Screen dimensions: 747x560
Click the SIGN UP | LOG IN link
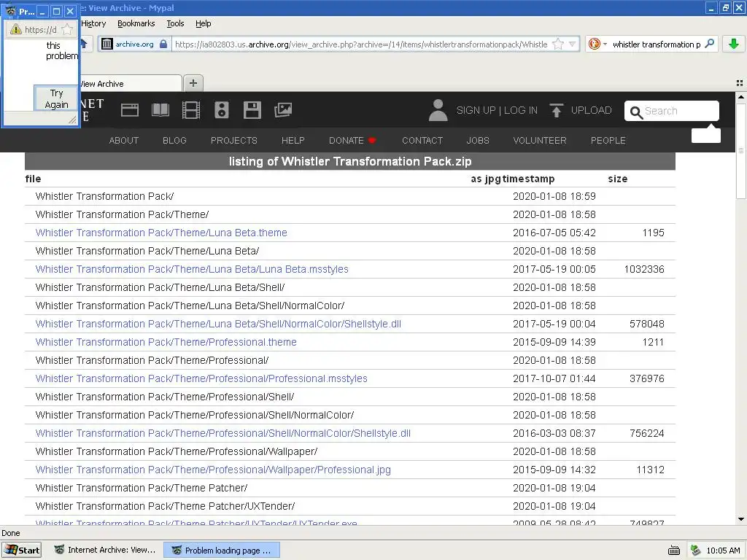(x=496, y=110)
